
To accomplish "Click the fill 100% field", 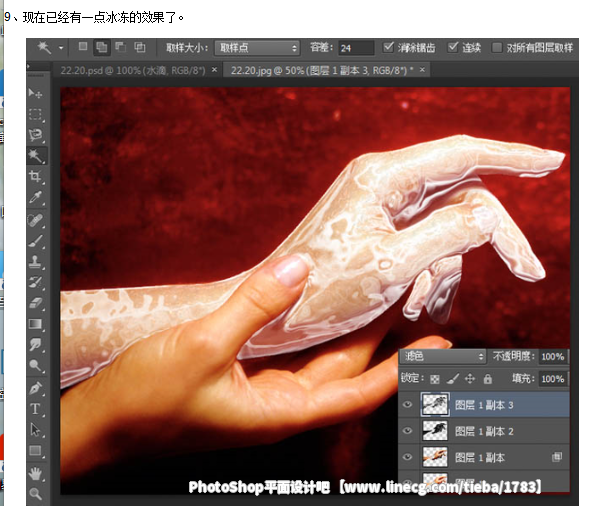I will [x=553, y=379].
